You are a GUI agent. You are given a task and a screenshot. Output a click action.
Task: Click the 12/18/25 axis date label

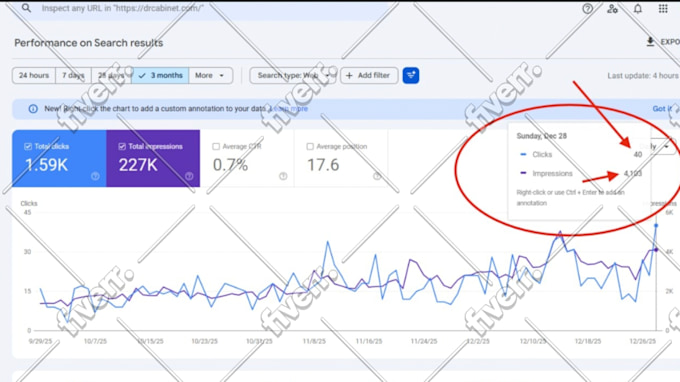click(x=588, y=342)
